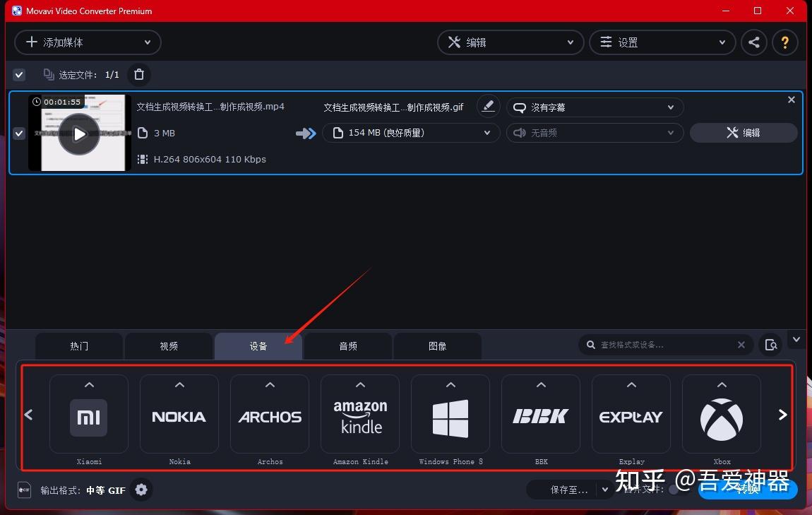The height and width of the screenshot is (515, 812).
Task: Focus the format or device search field
Action: tap(665, 345)
